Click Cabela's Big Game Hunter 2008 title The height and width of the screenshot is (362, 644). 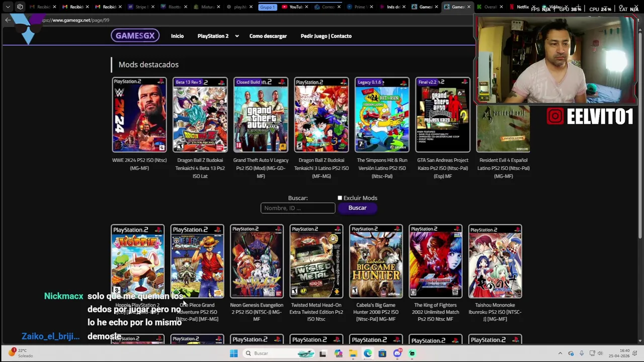coord(376,312)
